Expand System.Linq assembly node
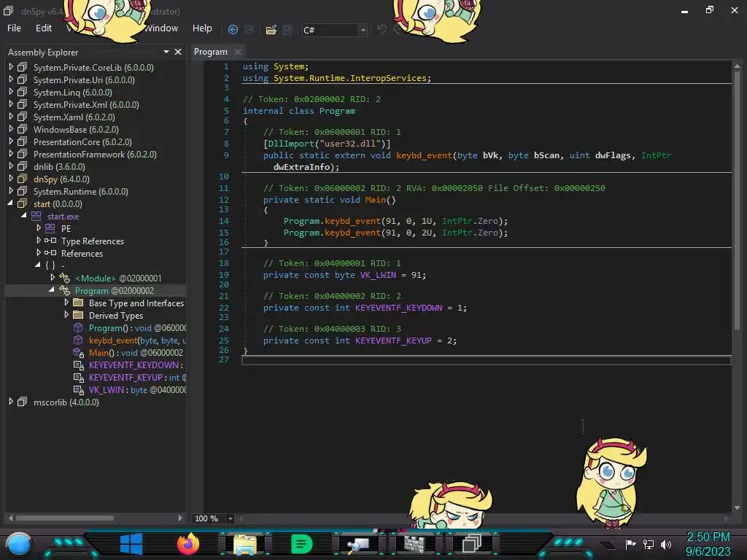 coord(11,92)
